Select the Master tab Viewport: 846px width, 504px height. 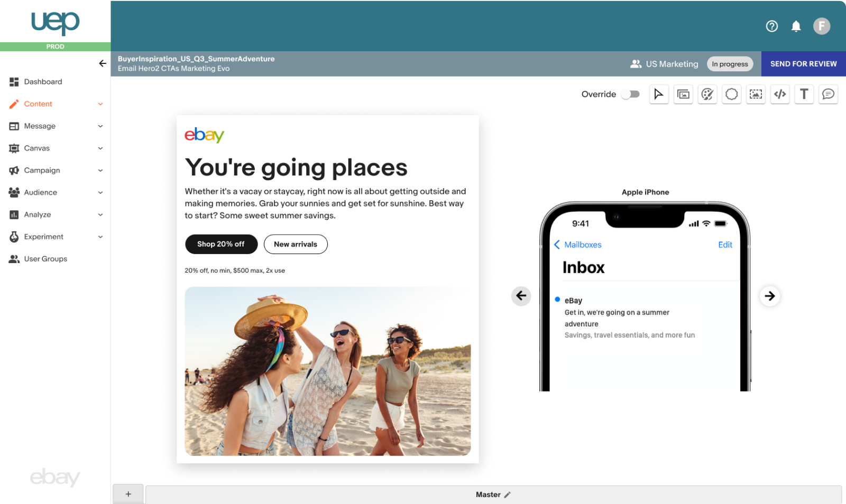tap(493, 495)
